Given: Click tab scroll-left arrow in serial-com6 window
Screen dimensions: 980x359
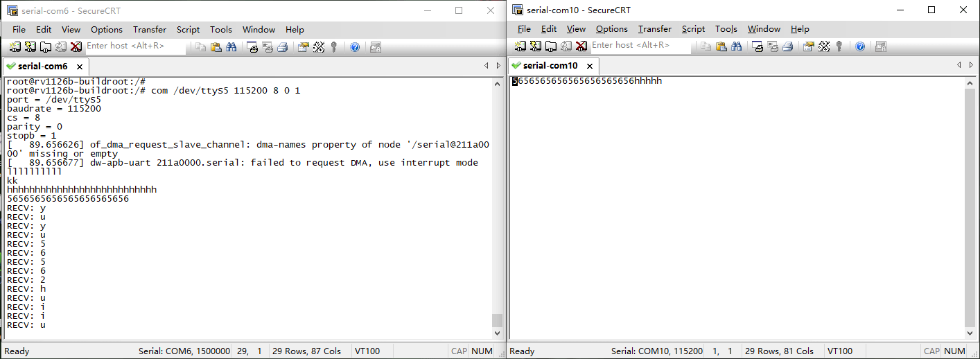Looking at the screenshot, I should [x=487, y=66].
